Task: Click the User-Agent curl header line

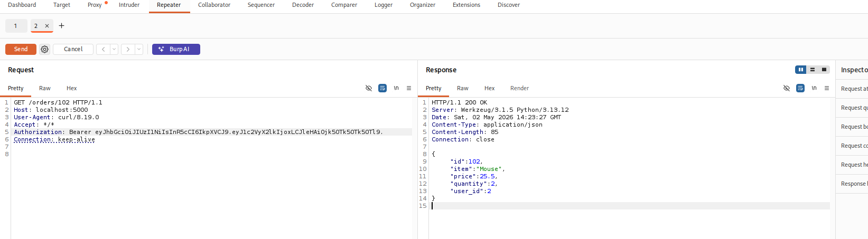Action: click(57, 117)
